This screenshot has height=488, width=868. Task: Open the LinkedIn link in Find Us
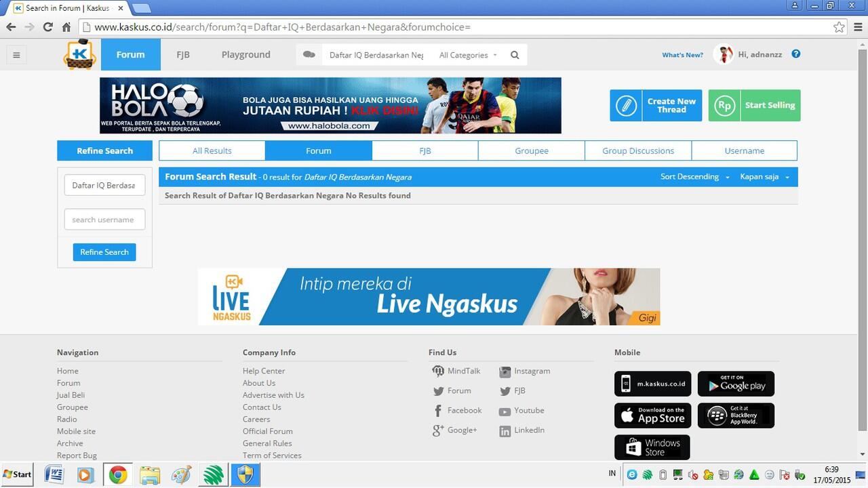(x=522, y=430)
